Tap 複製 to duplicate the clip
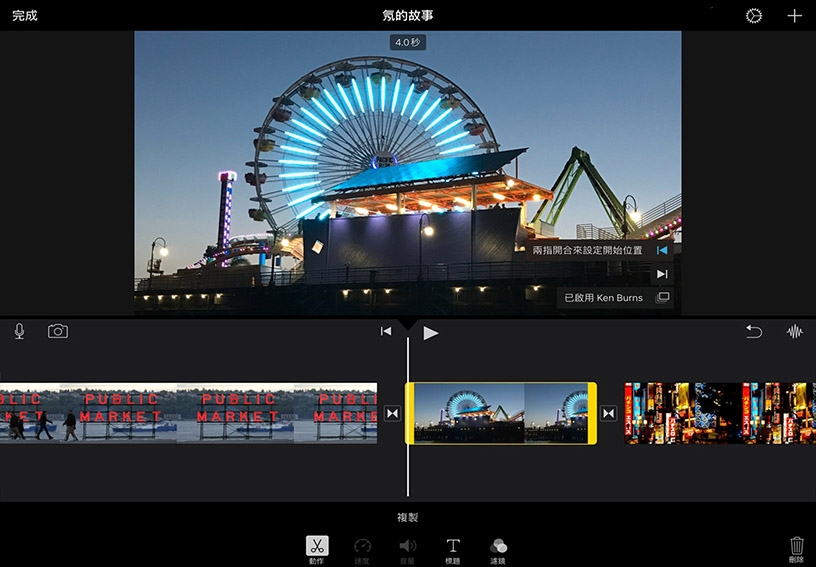The width and height of the screenshot is (816, 567). [x=407, y=517]
